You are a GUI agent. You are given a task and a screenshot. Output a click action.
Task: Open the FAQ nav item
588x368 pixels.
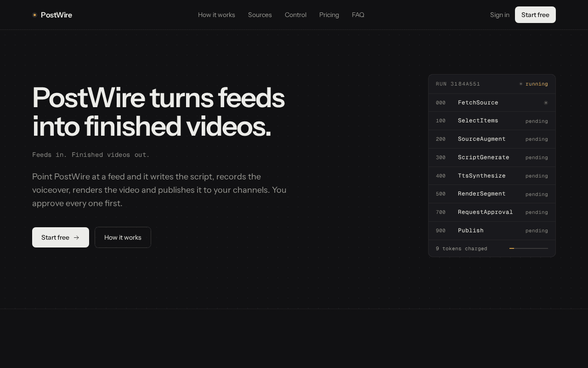358,15
